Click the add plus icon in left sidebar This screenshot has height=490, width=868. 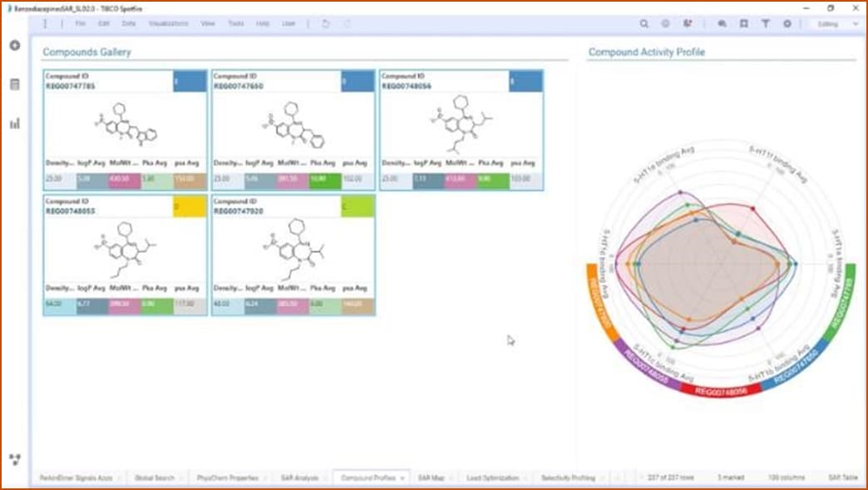(x=14, y=45)
